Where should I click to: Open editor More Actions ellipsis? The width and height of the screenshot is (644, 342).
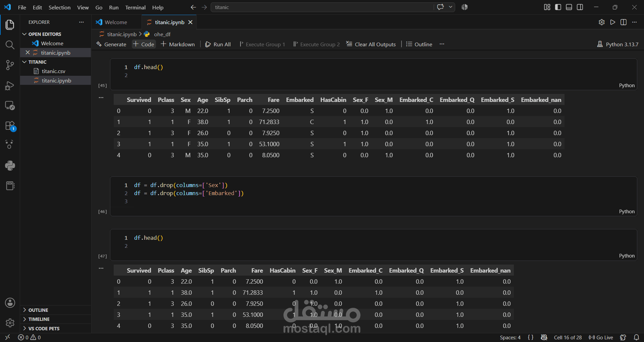point(634,22)
